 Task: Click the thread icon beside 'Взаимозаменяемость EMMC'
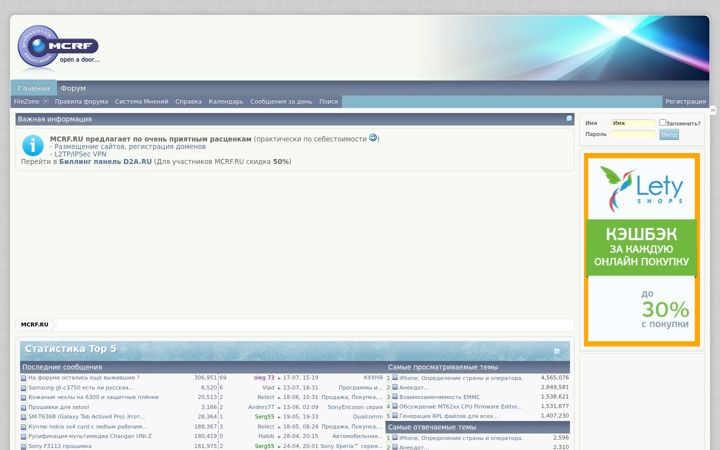point(395,396)
